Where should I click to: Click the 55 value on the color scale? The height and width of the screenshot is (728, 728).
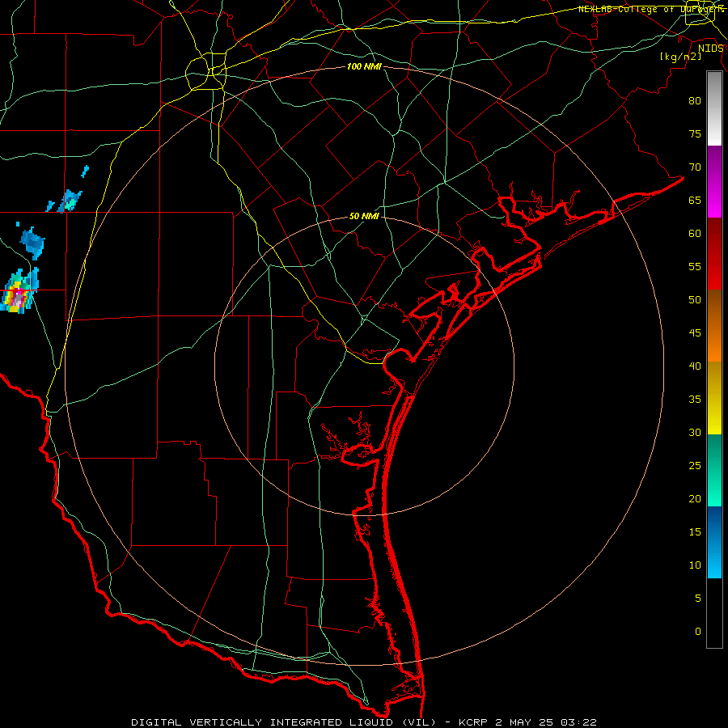pos(695,266)
